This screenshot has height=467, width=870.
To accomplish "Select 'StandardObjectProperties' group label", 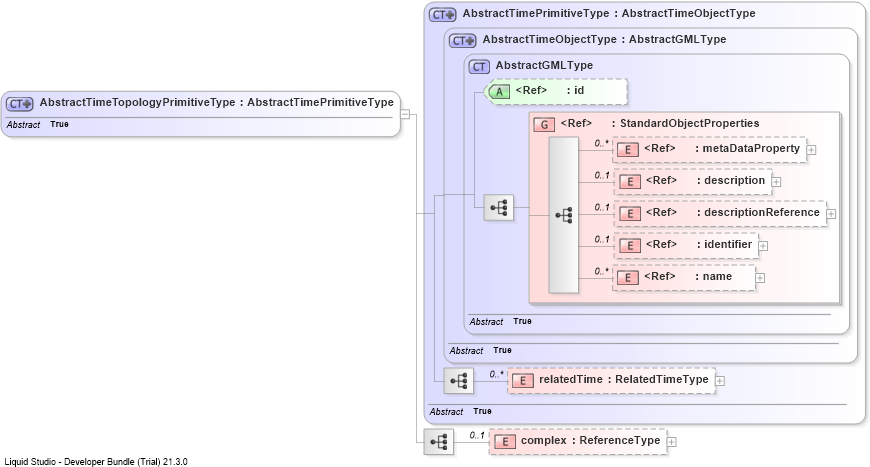I will [x=689, y=123].
